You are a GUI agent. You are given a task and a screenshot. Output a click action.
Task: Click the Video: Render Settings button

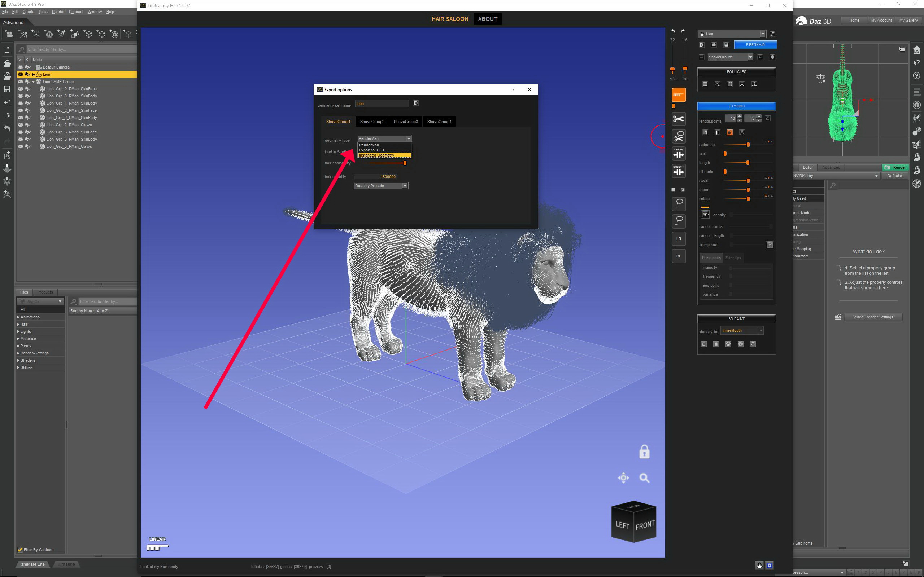pyautogui.click(x=872, y=317)
